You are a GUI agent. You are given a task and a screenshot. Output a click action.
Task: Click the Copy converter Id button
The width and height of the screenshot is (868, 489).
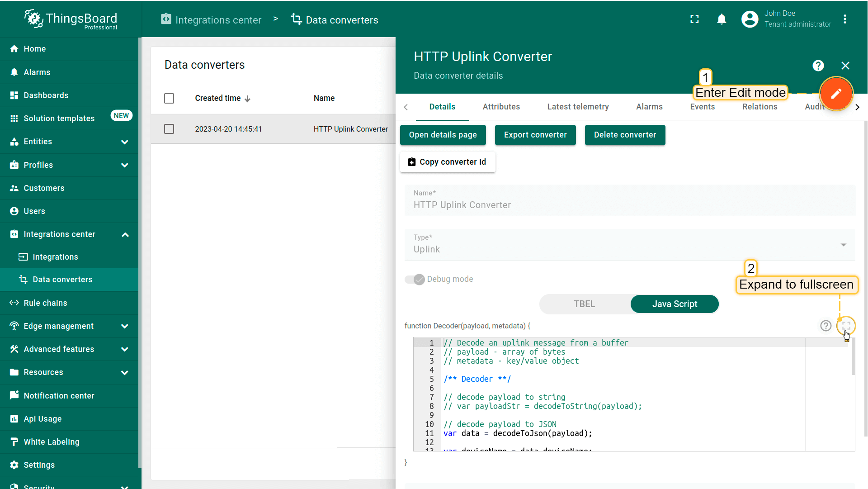click(x=447, y=162)
